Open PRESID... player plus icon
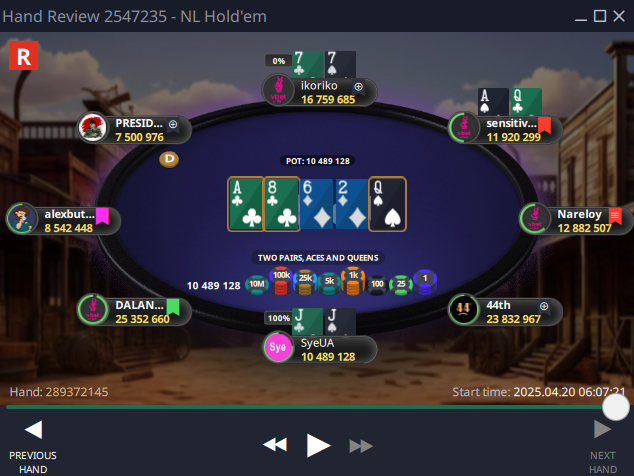This screenshot has height=476, width=634. (173, 124)
